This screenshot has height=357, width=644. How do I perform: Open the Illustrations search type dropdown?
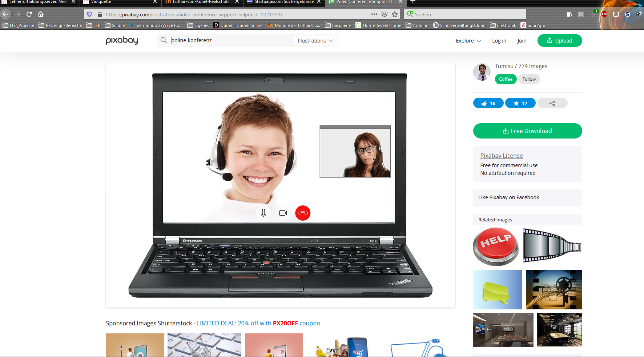click(315, 40)
